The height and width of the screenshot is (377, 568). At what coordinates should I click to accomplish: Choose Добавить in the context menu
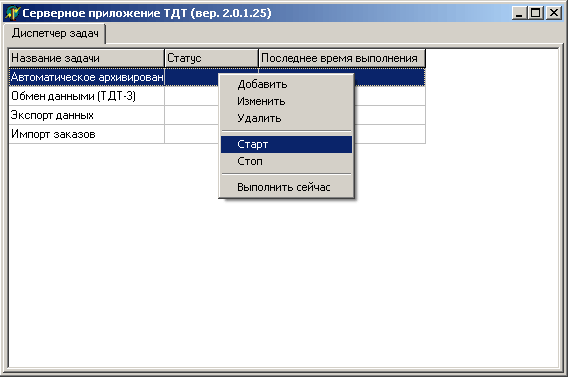[x=286, y=84]
